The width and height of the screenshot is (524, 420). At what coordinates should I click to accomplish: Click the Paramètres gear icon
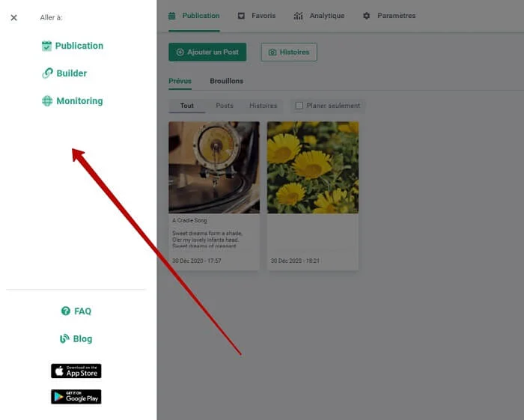pos(367,16)
